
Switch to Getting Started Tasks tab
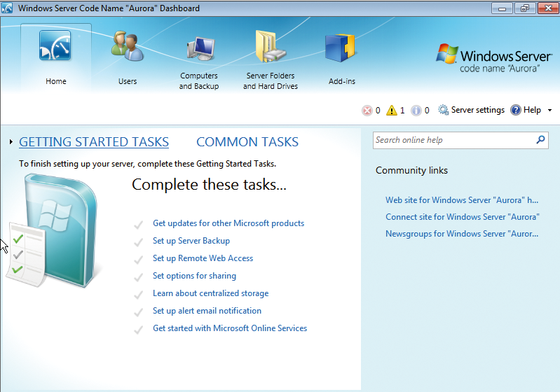click(x=94, y=142)
